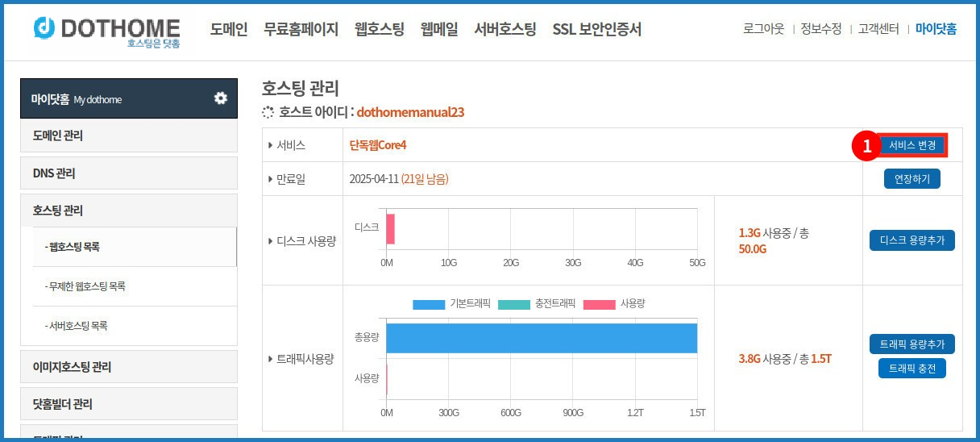Toggle the 기본트래픽 legend item
Viewport: 980px width, 442px height.
[451, 304]
